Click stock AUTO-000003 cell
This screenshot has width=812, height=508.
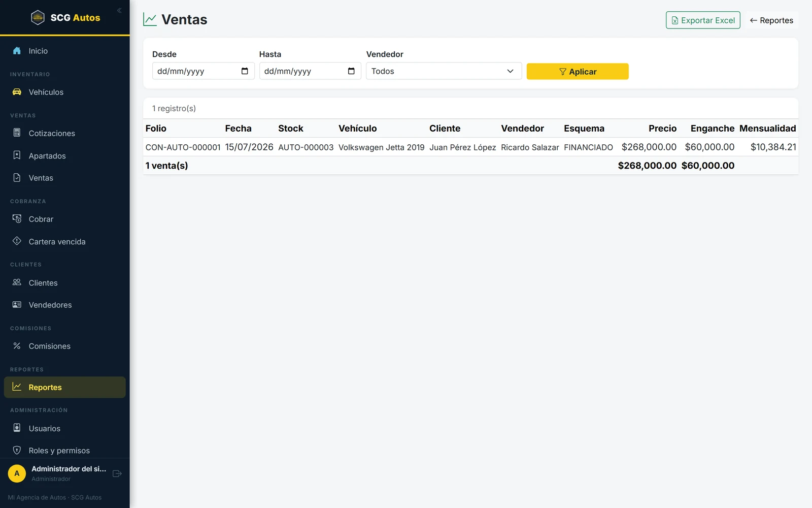(306, 147)
